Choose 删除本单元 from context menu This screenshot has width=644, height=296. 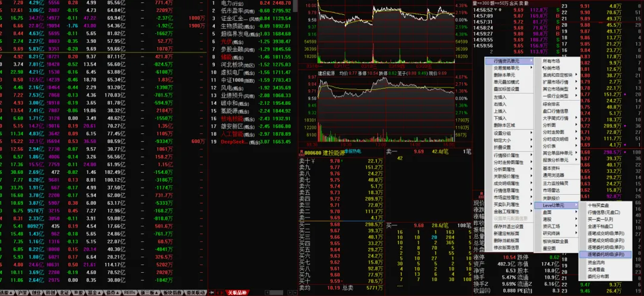[x=509, y=75]
